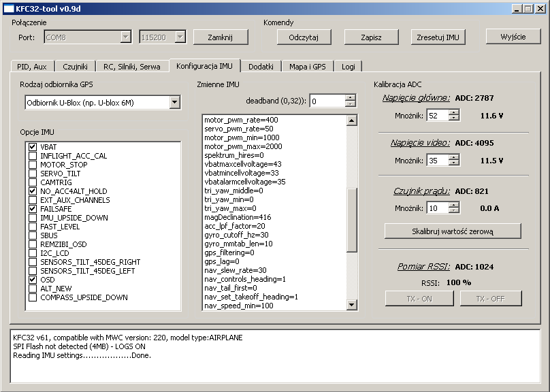Increase the main voltage Mnożnik value
550x392 pixels.
click(x=454, y=112)
